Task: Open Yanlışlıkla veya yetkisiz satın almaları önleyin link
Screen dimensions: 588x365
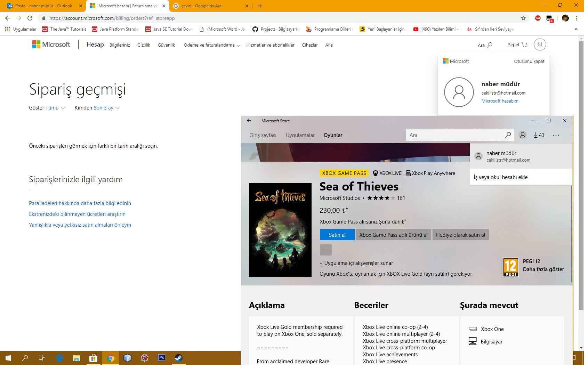Action: (x=80, y=225)
